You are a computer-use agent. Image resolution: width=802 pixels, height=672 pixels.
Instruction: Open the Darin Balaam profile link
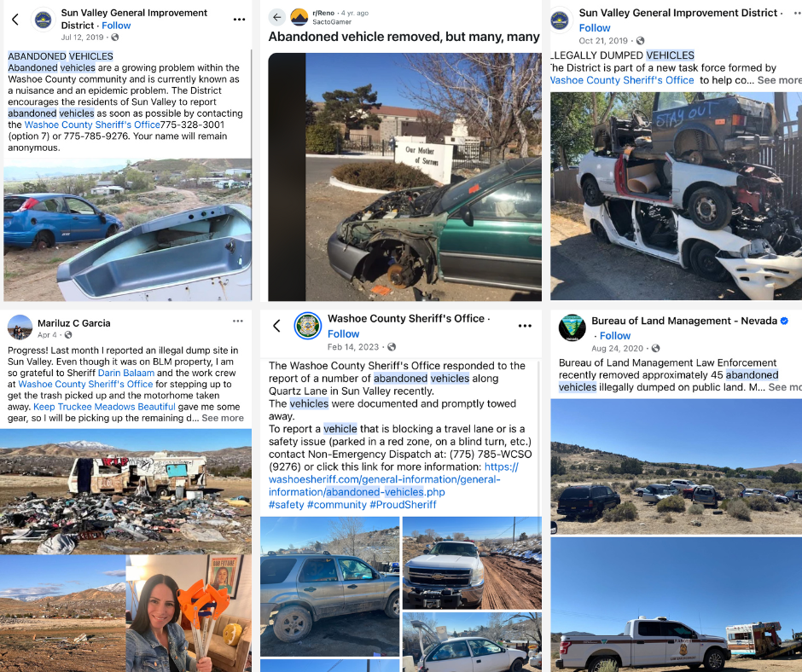125,373
